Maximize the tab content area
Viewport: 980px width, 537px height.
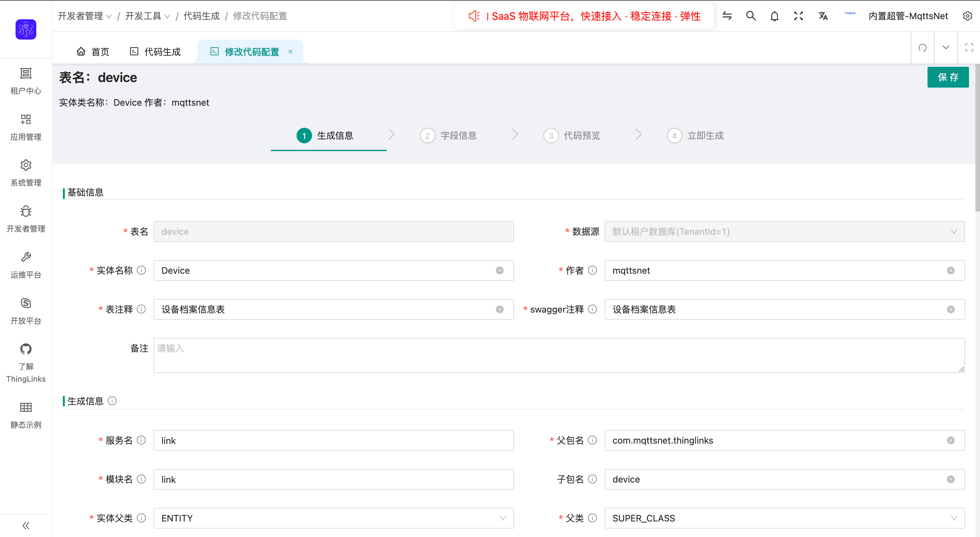(969, 48)
